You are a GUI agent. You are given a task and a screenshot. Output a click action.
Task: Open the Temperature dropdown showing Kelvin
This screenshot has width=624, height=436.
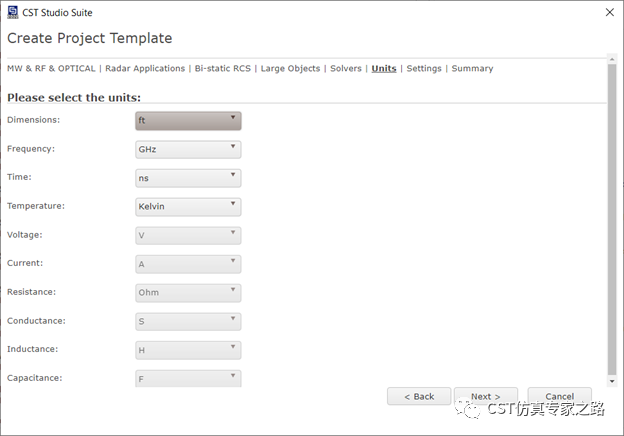(x=188, y=207)
